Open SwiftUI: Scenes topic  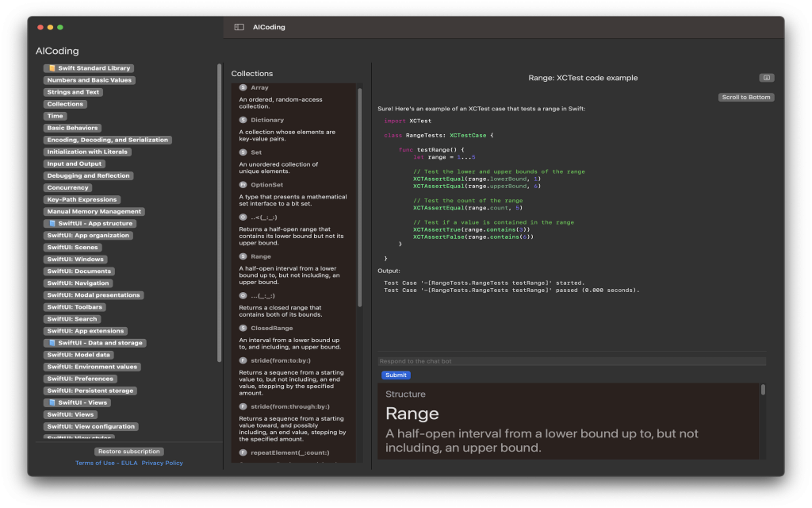click(72, 247)
